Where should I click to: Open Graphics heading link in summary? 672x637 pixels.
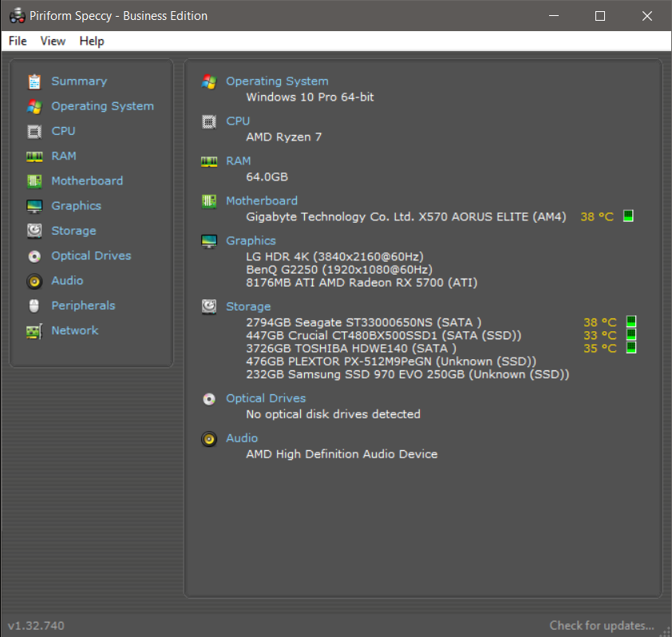[251, 241]
